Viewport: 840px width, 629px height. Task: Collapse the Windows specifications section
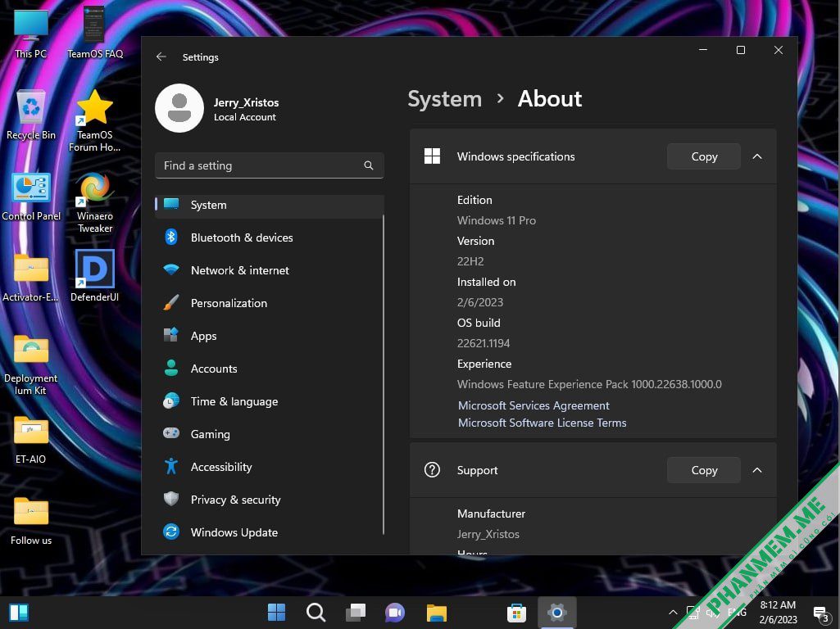point(757,156)
